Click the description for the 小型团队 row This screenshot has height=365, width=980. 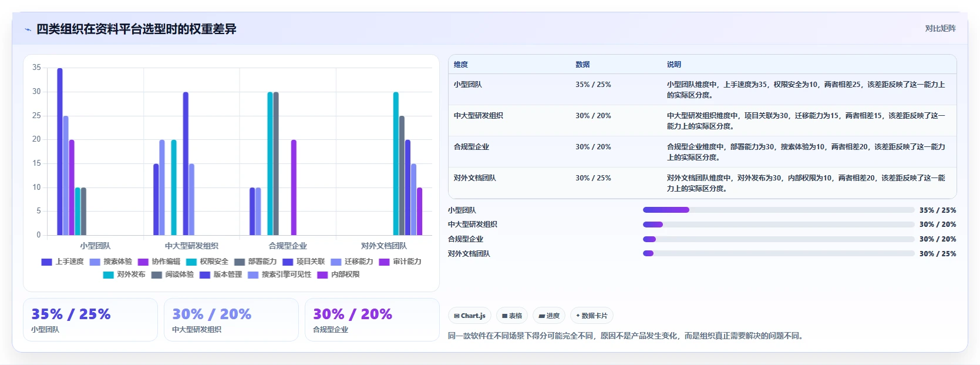(x=806, y=90)
